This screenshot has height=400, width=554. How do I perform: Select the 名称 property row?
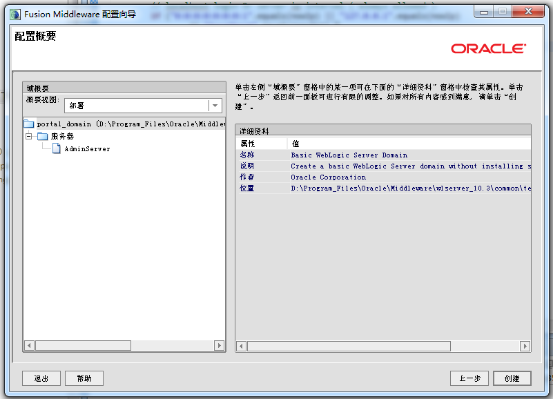tap(384, 155)
